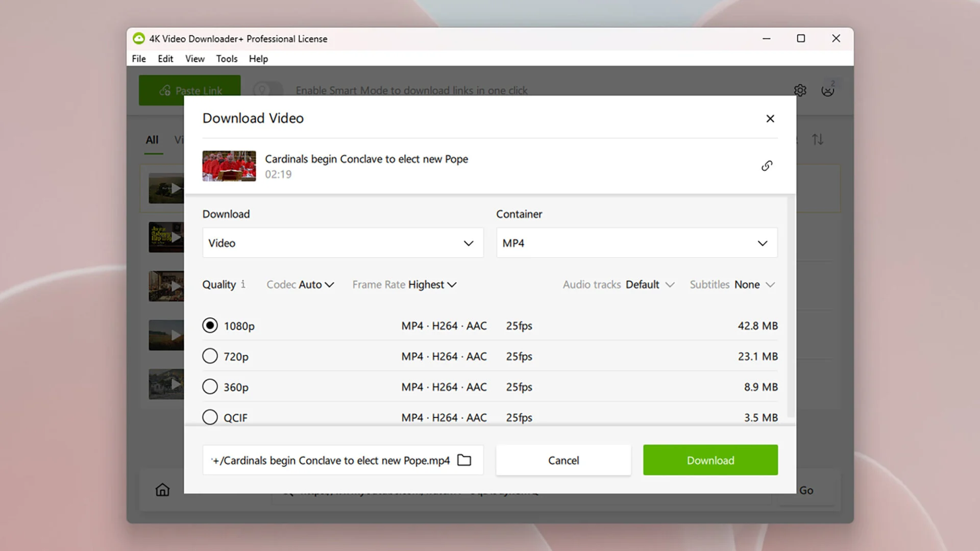Image resolution: width=980 pixels, height=551 pixels.
Task: Expand Audio tracks Default dropdown
Action: pos(619,285)
